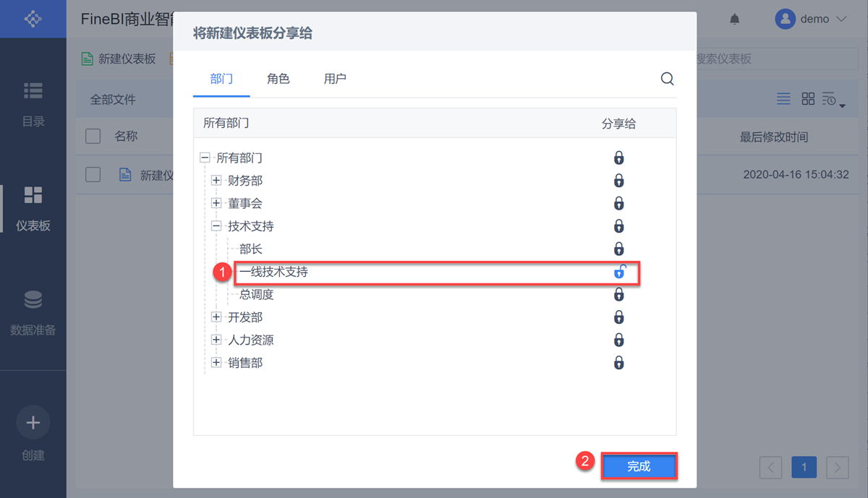868x498 pixels.
Task: Click the 完成 button
Action: pos(639,467)
